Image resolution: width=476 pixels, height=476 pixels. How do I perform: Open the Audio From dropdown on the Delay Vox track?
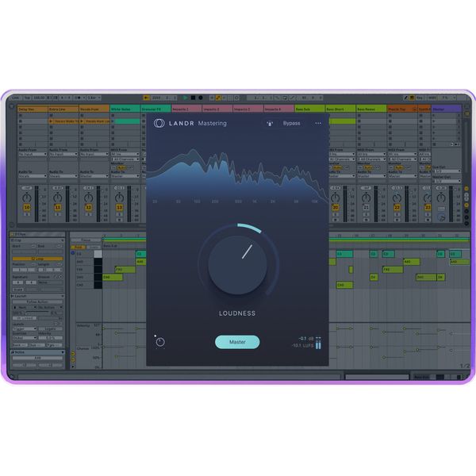[33, 154]
